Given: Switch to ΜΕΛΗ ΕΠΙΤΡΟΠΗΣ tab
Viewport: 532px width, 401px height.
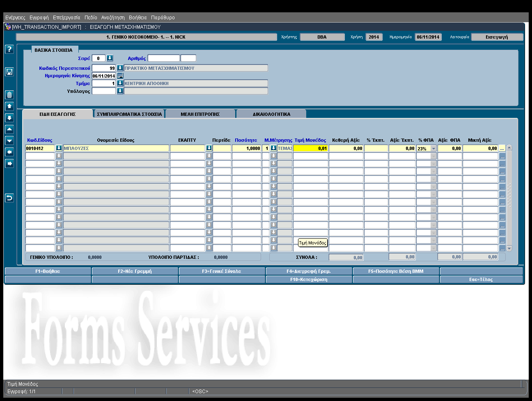Looking at the screenshot, I should click(200, 114).
